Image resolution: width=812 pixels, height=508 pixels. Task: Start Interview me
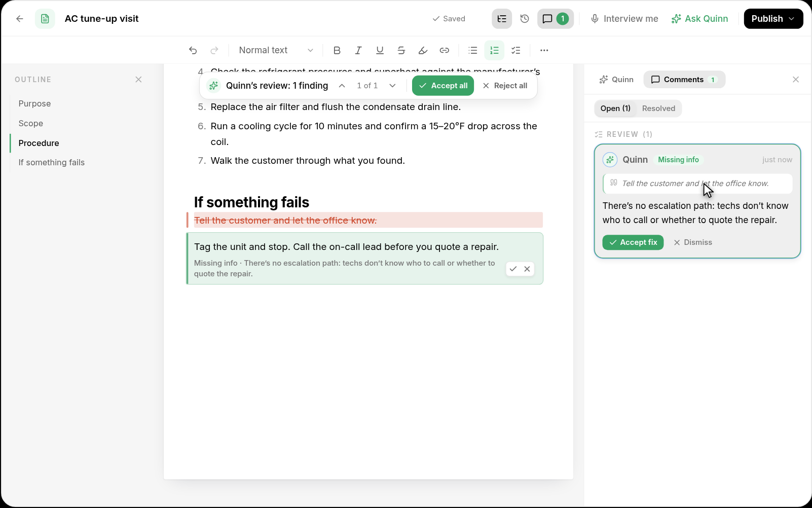624,19
